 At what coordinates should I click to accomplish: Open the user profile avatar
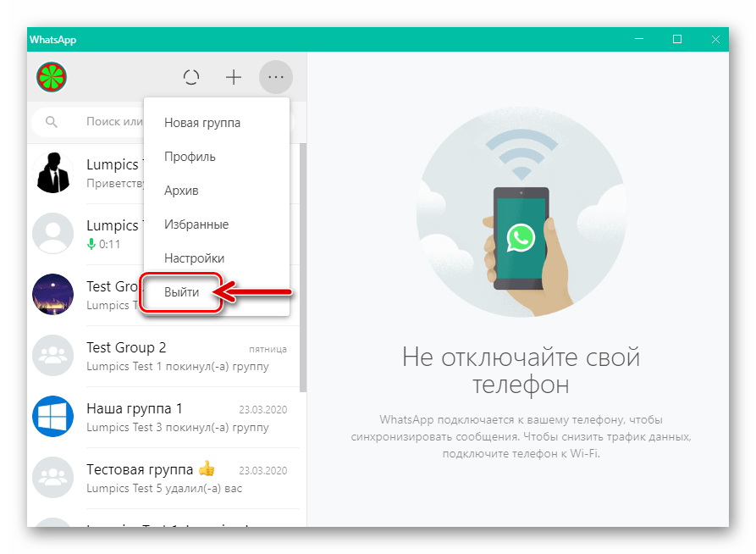click(x=52, y=77)
